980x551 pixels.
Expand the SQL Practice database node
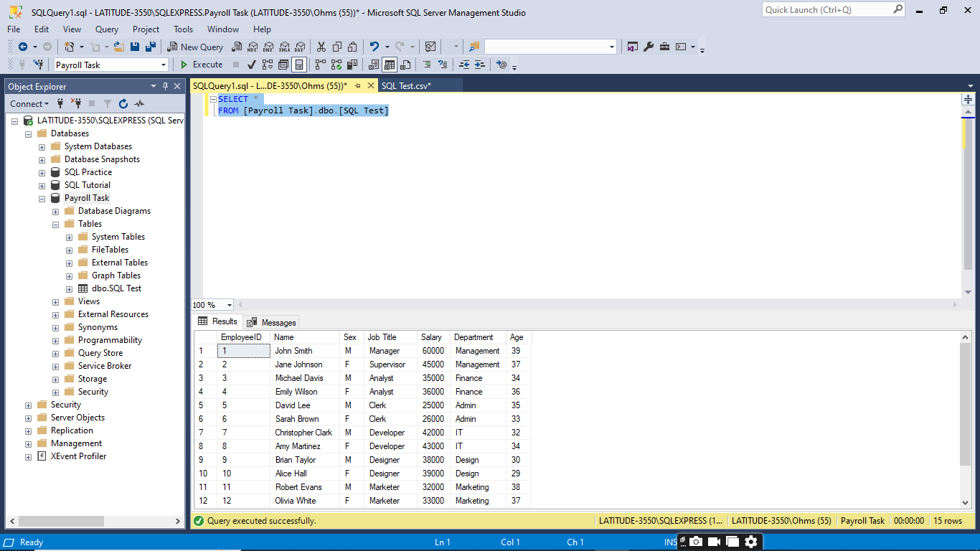[42, 172]
